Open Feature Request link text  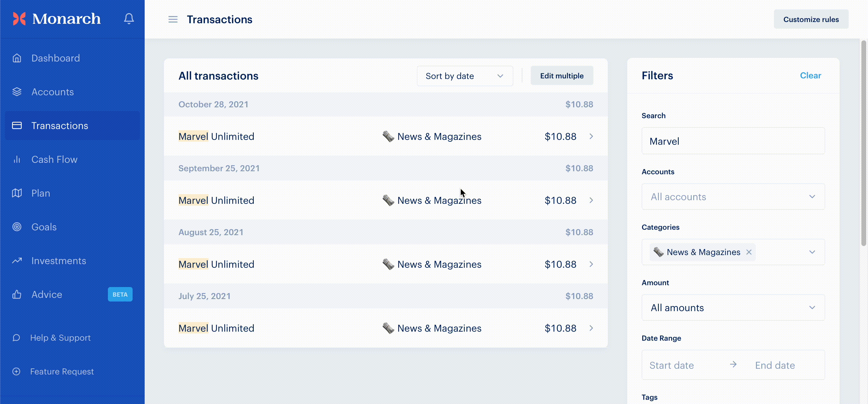point(62,371)
